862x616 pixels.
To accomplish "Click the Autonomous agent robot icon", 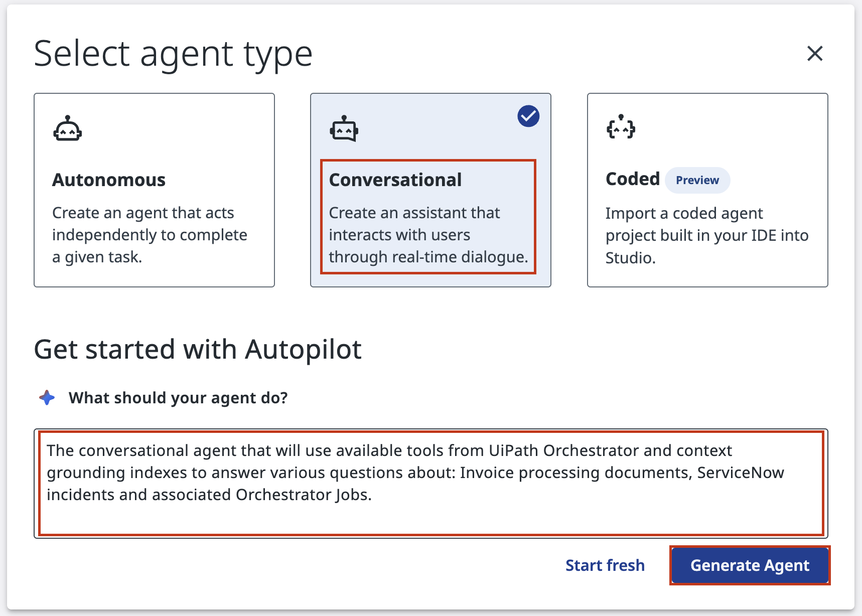I will 67,128.
